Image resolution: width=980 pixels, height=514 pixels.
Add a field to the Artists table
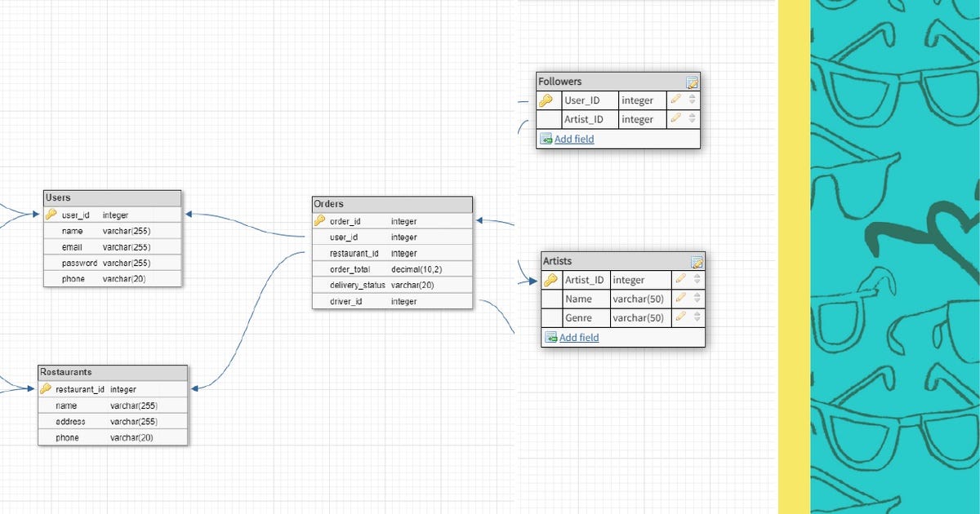pos(579,337)
